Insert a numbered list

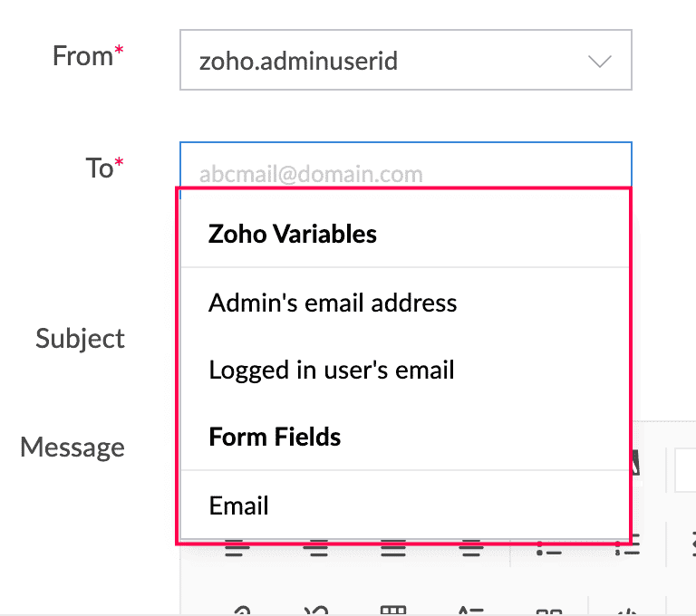[x=627, y=546]
